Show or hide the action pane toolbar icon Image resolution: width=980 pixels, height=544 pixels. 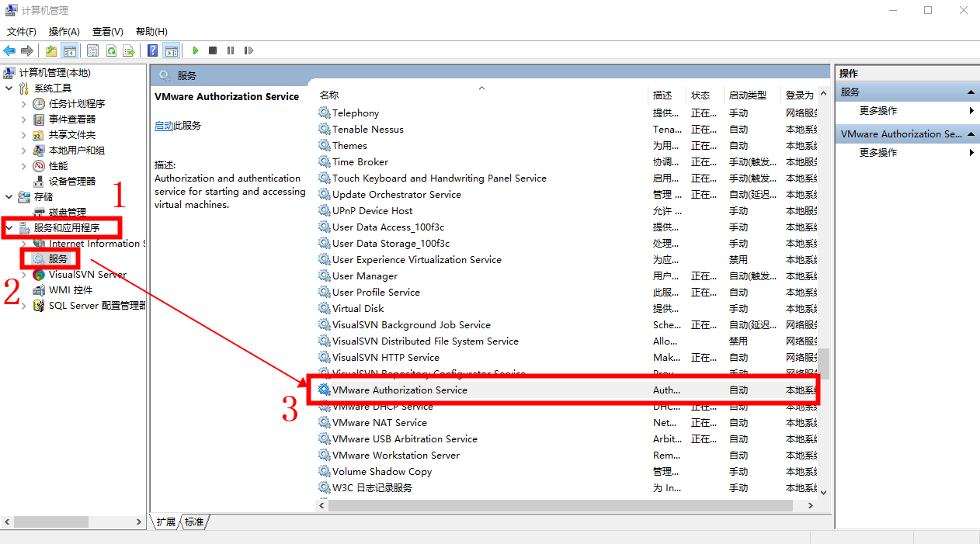[x=172, y=50]
